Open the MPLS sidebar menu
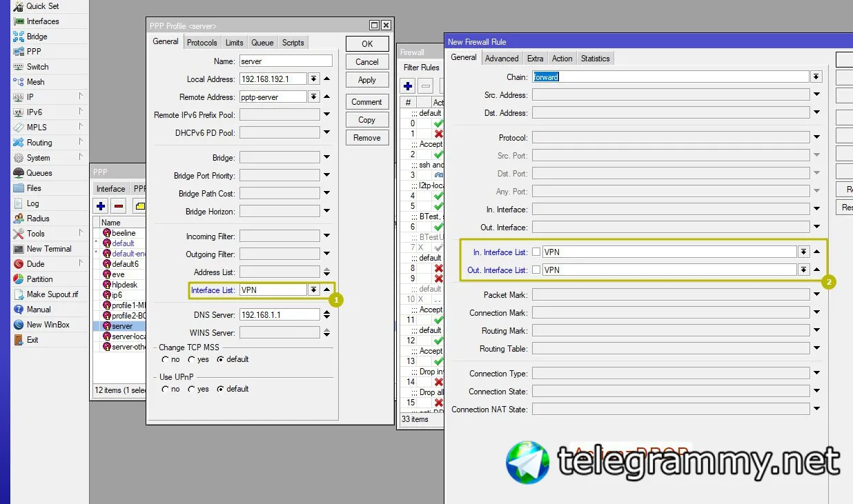853x504 pixels. [x=37, y=128]
